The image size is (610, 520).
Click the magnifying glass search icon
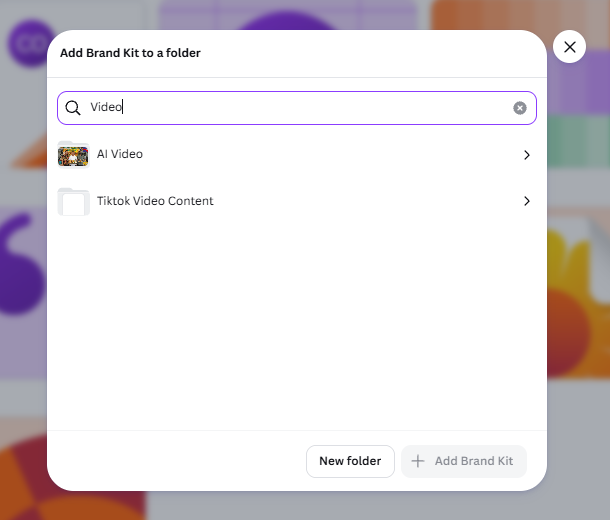tap(73, 108)
